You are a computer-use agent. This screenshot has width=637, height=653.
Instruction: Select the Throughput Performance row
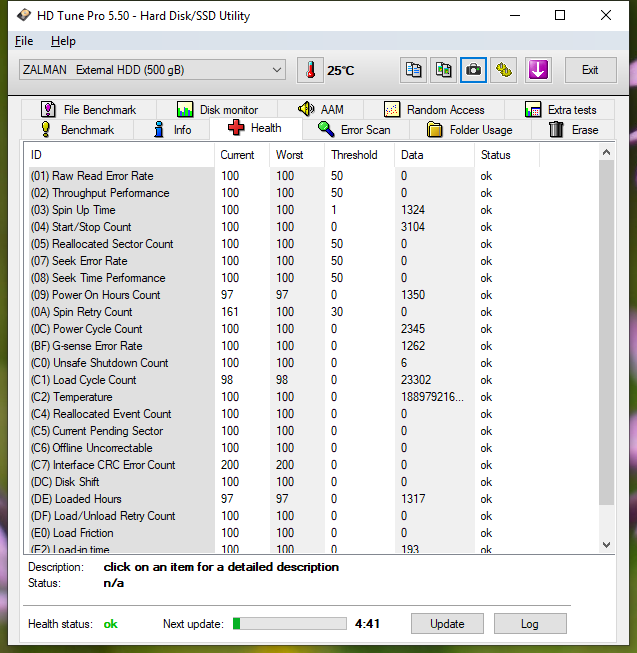point(283,193)
